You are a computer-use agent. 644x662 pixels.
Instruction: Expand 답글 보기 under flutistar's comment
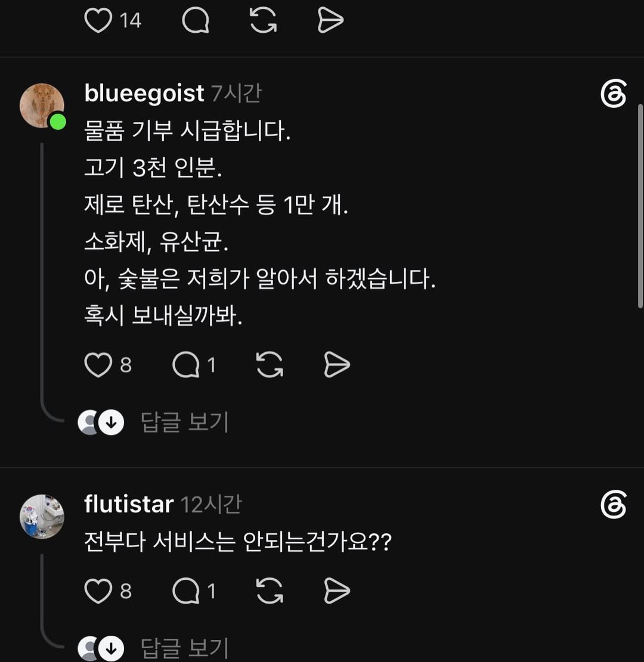click(185, 648)
